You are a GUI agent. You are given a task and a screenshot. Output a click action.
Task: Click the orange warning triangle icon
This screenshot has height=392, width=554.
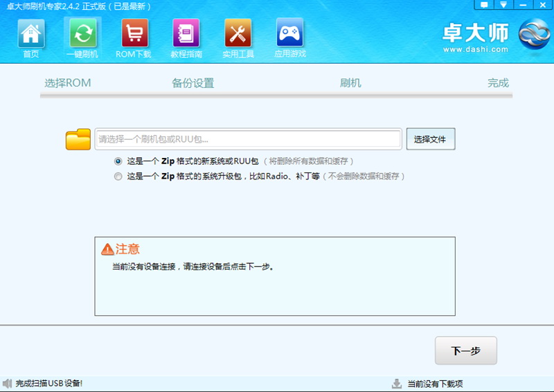[x=107, y=249]
